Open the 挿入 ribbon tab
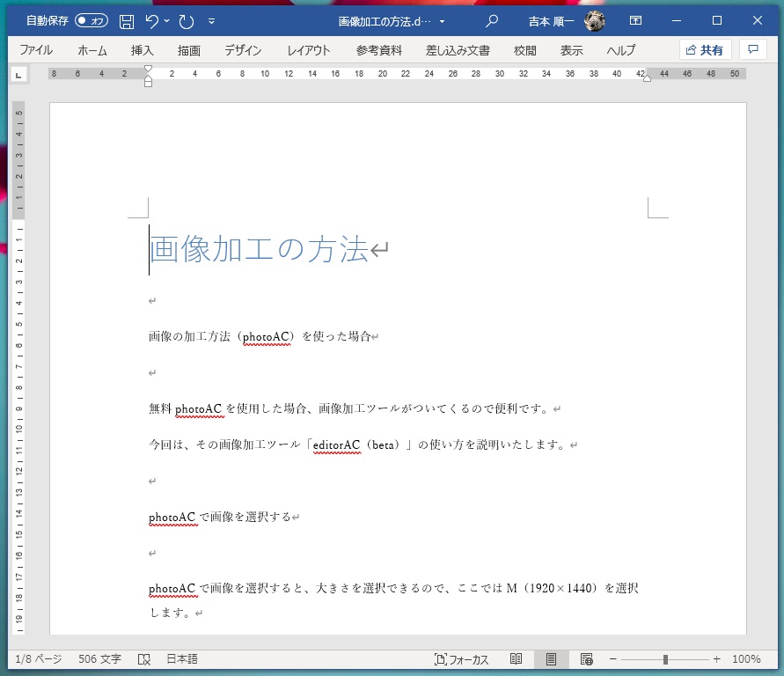 tap(142, 50)
